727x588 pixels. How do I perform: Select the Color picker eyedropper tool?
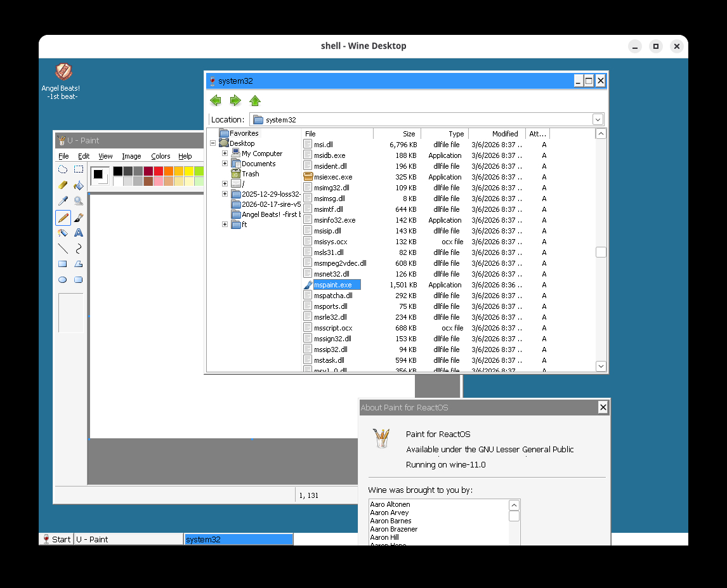point(63,201)
